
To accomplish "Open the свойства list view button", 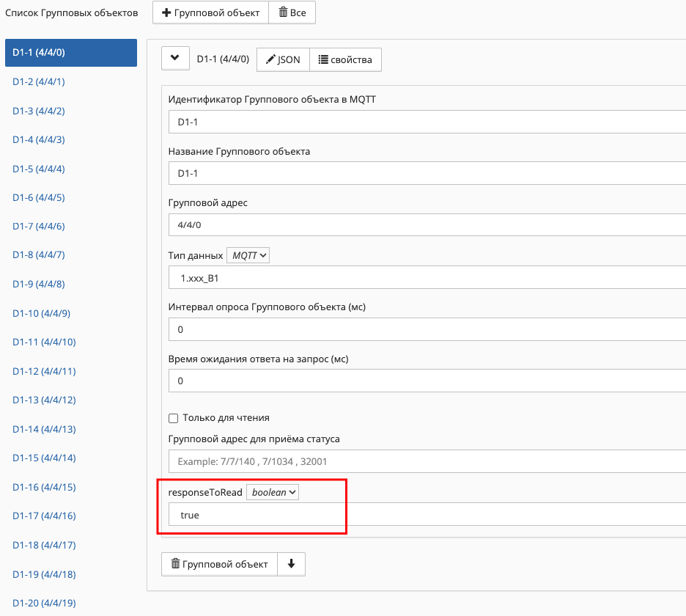I will (x=345, y=59).
